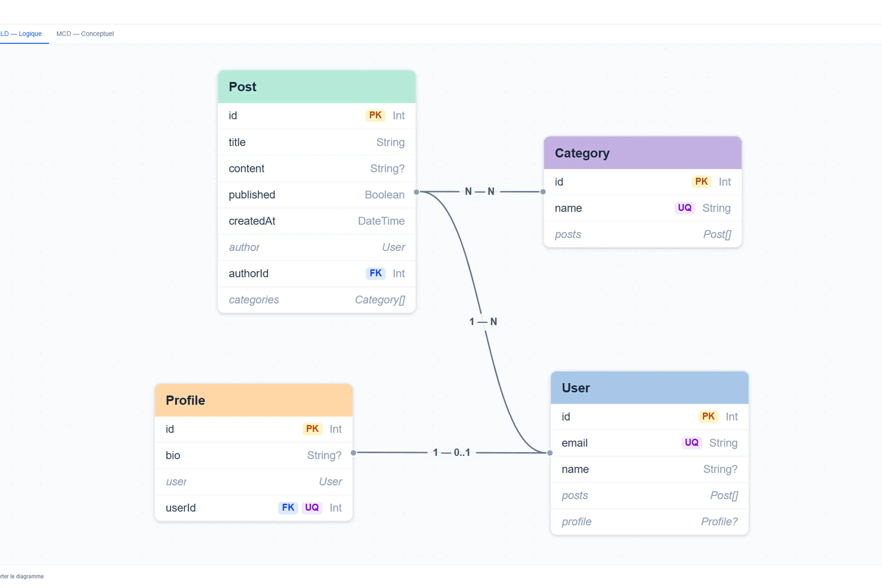Click the Profile connector handle dot
Viewport: 882px width, 588px height.
[x=353, y=453]
